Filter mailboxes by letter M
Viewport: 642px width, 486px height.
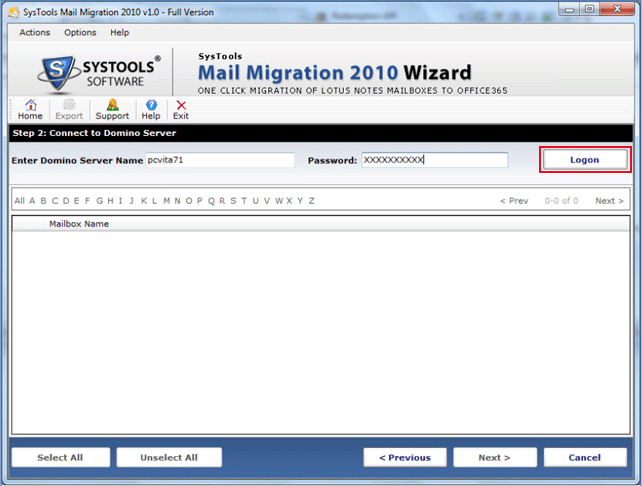coord(166,201)
